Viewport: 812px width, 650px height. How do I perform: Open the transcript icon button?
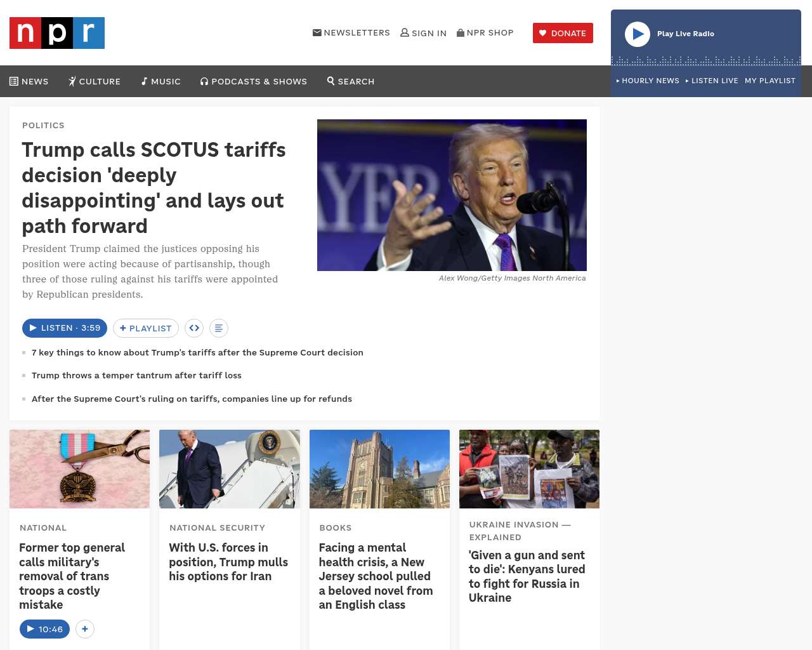click(218, 328)
